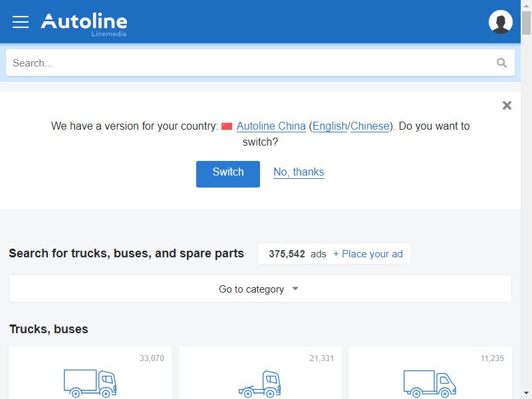This screenshot has width=532, height=399.
Task: Click the 33,070 count label
Action: tap(152, 358)
